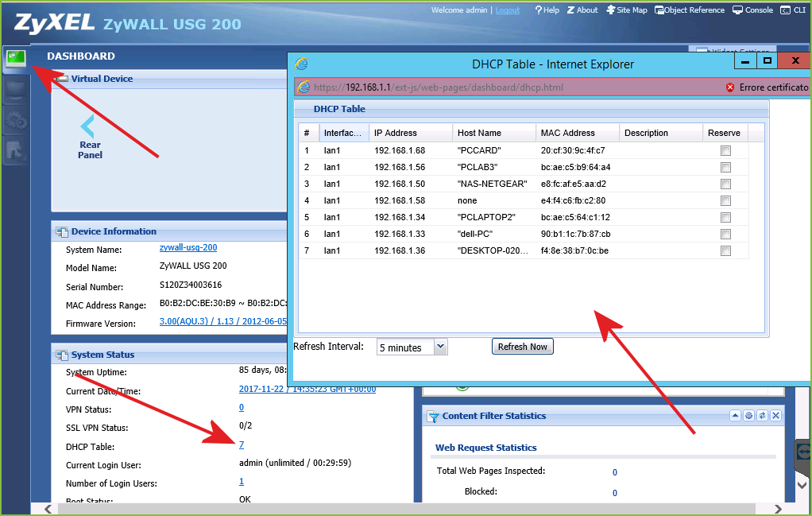
Task: Check Reserve box for 192.168.1.58 row
Action: point(725,200)
